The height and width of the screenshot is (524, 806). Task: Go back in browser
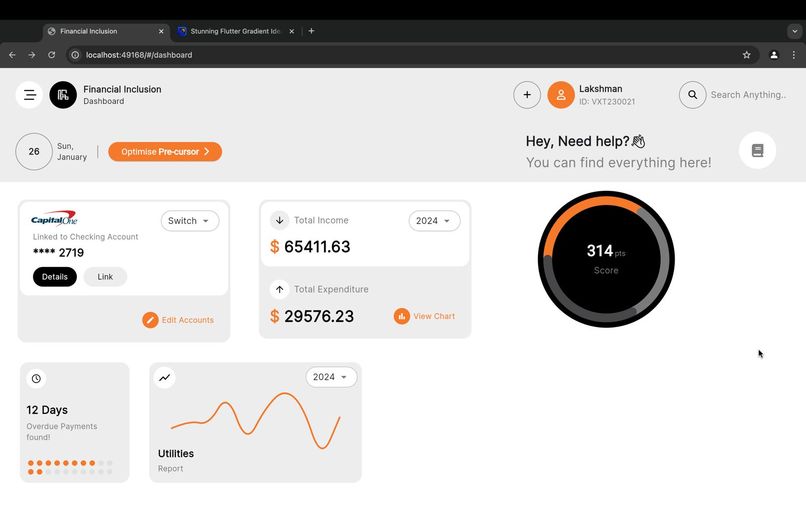12,55
